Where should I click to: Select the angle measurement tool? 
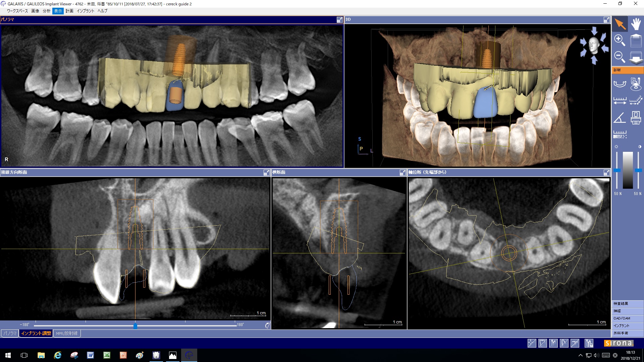620,118
